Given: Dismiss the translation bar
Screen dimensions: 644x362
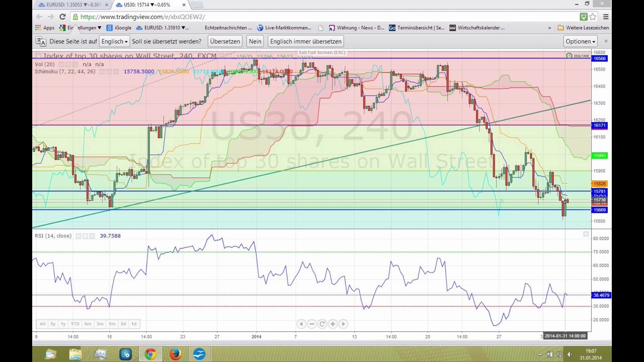Looking at the screenshot, I should click(x=606, y=41).
